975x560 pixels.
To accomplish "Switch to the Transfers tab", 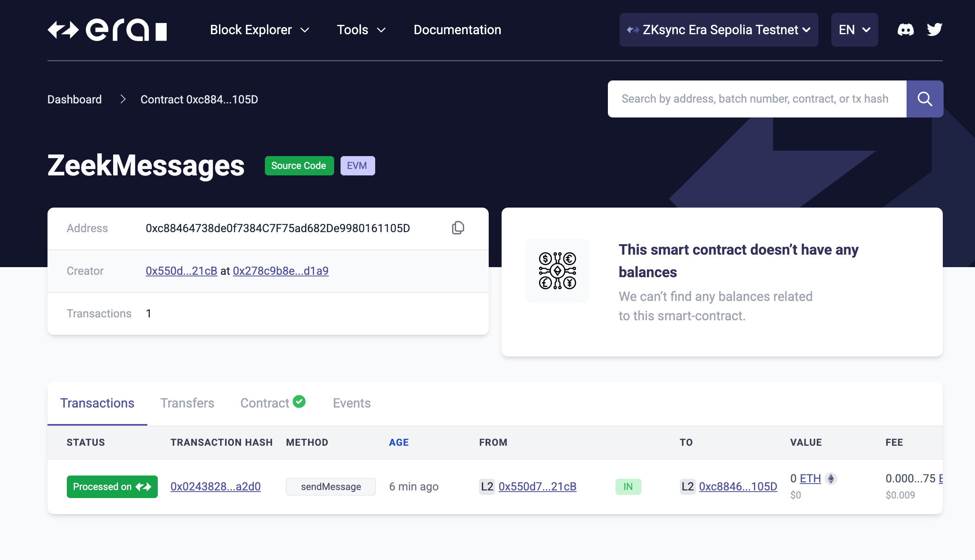I will (187, 403).
